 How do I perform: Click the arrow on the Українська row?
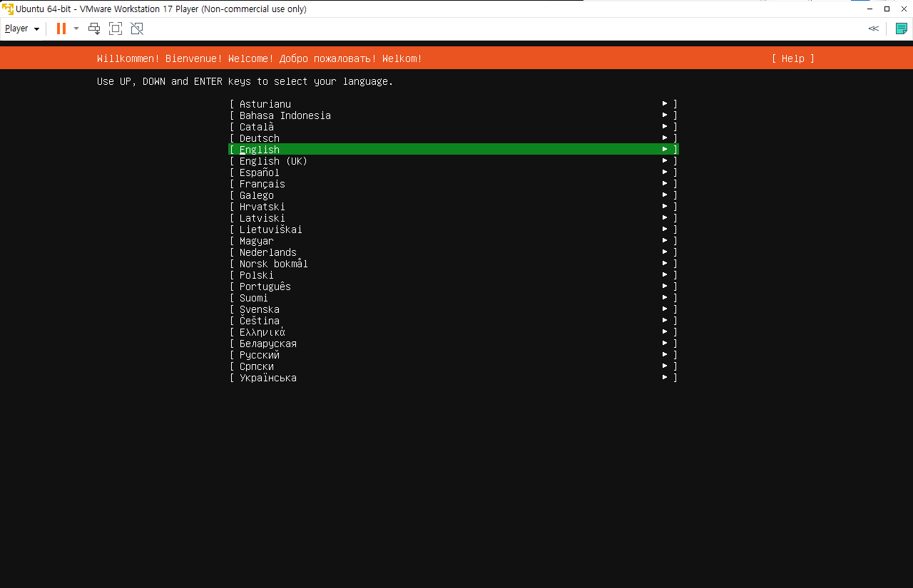[665, 378]
